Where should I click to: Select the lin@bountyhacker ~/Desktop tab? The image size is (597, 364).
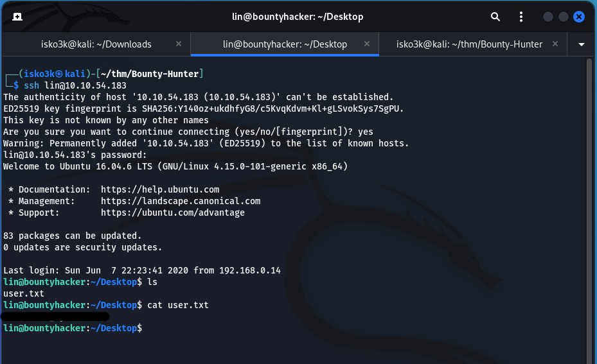(285, 44)
